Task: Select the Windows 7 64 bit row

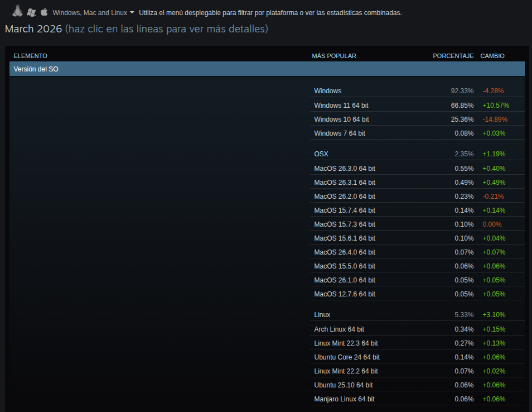Action: [x=339, y=133]
